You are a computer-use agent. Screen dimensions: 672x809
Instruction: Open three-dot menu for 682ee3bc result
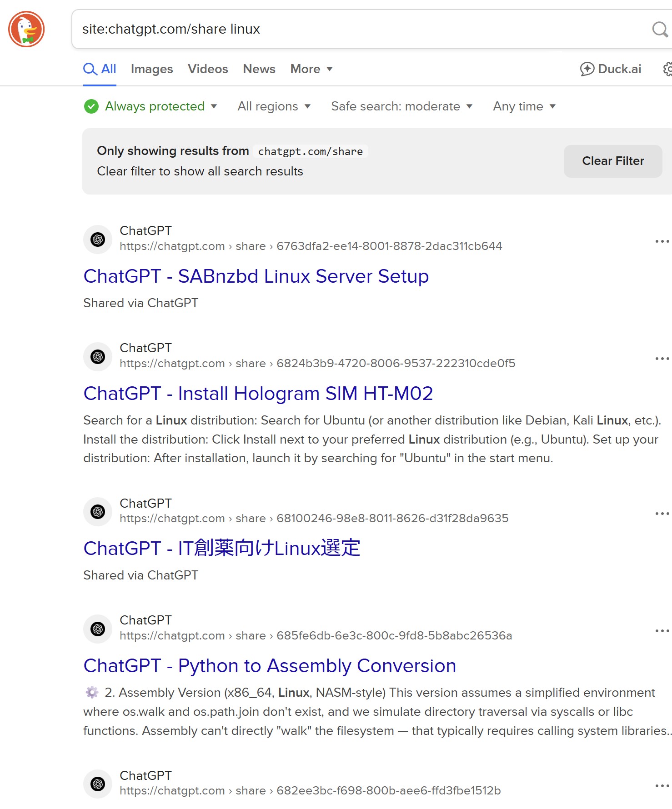[662, 785]
